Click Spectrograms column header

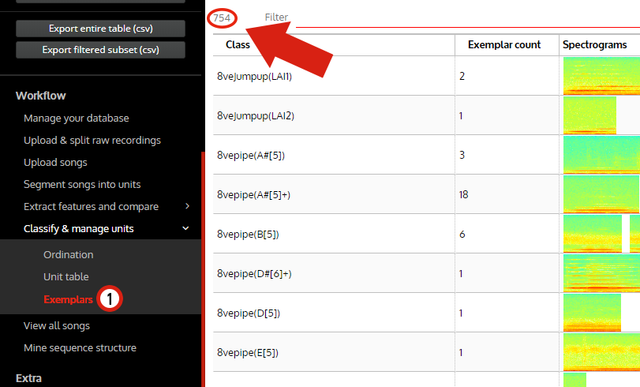coord(595,44)
